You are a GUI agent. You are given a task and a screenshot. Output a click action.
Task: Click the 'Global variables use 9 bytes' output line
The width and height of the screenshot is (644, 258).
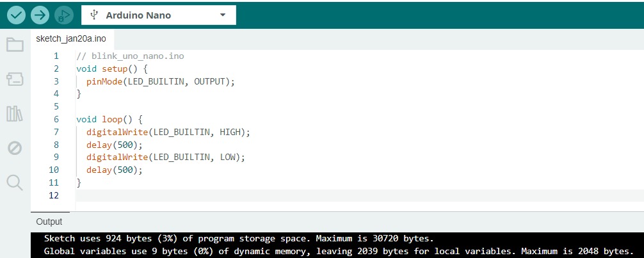click(339, 251)
